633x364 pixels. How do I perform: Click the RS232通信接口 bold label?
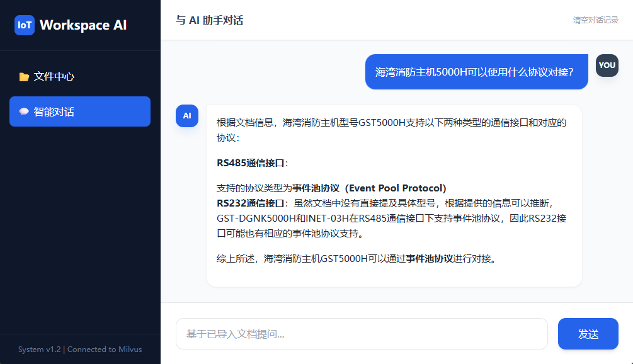click(x=250, y=203)
